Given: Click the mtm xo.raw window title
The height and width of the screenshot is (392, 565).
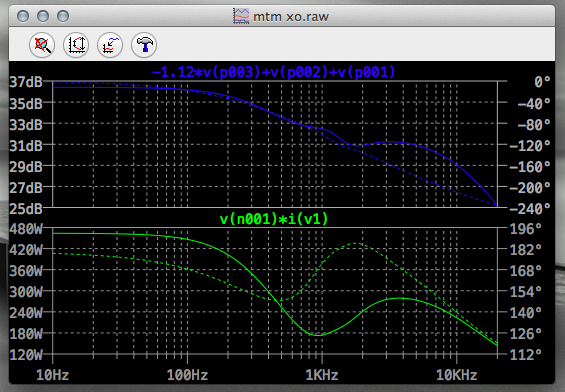Looking at the screenshot, I should tap(291, 17).
